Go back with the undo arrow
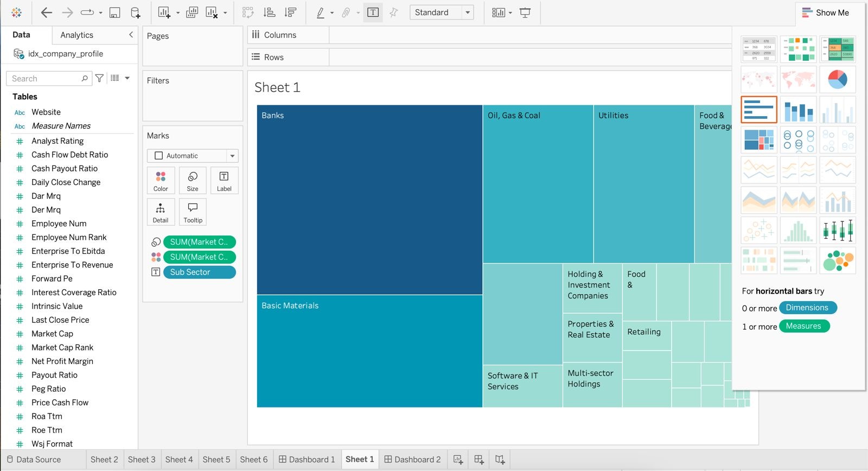 tap(47, 12)
